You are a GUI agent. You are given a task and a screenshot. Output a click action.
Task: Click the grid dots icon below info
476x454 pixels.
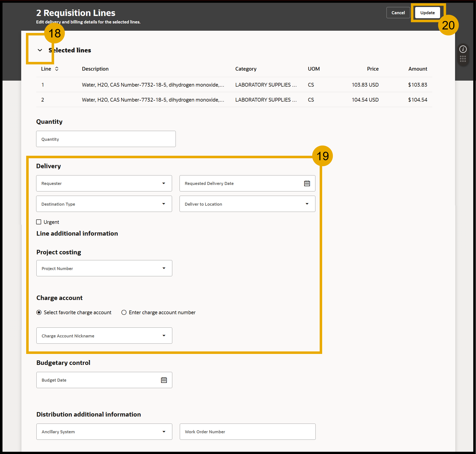[463, 59]
